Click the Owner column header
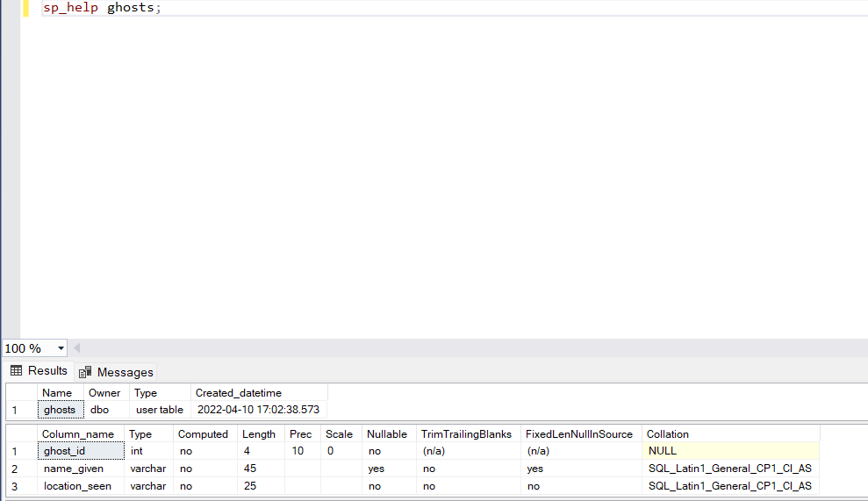Image resolution: width=868 pixels, height=501 pixels. 106,392
